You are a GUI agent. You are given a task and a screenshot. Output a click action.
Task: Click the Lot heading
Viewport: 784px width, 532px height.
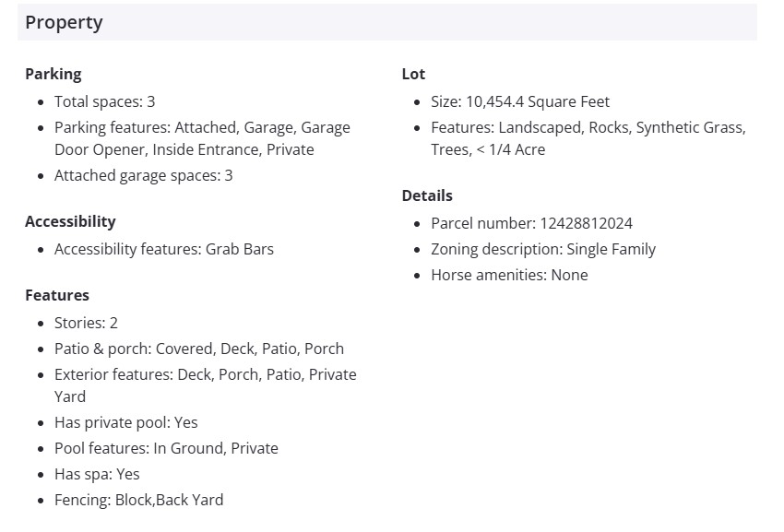[x=413, y=74]
